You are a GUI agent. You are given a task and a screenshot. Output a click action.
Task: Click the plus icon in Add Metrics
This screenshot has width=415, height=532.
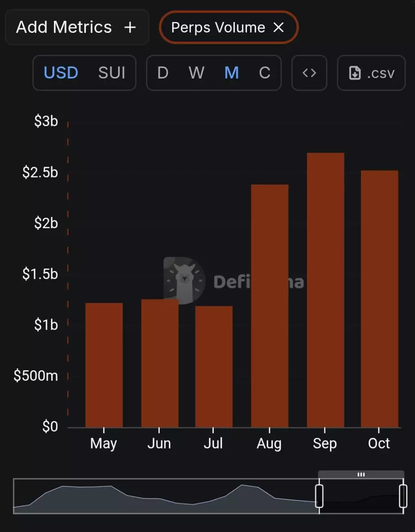pyautogui.click(x=130, y=27)
